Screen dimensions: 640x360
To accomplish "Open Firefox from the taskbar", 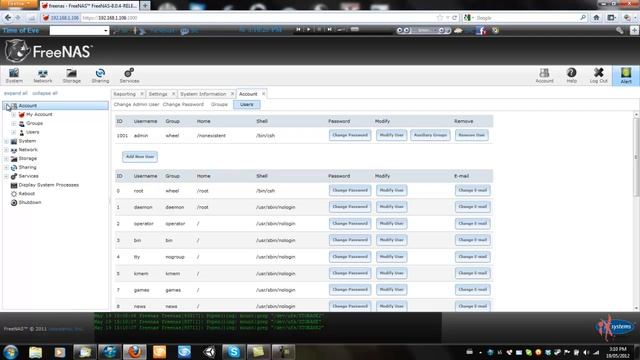I will [135, 352].
